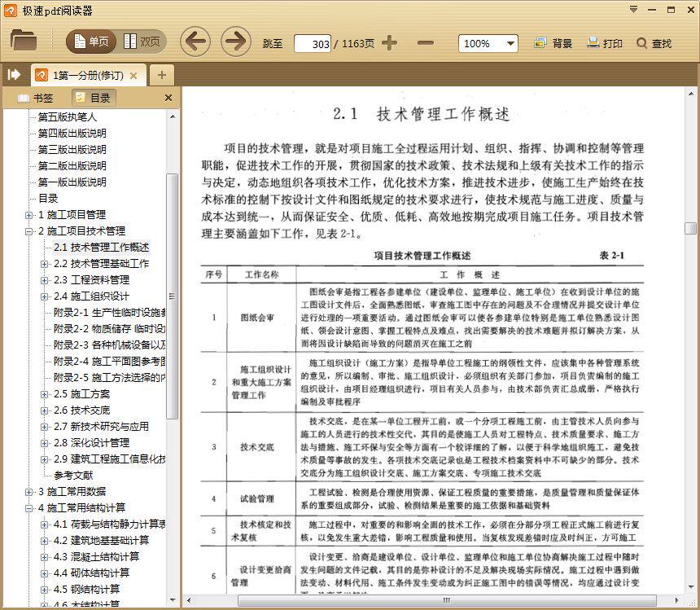700x610 pixels.
Task: Select 4.2 建筑地基基础计算 entry
Action: (x=101, y=541)
